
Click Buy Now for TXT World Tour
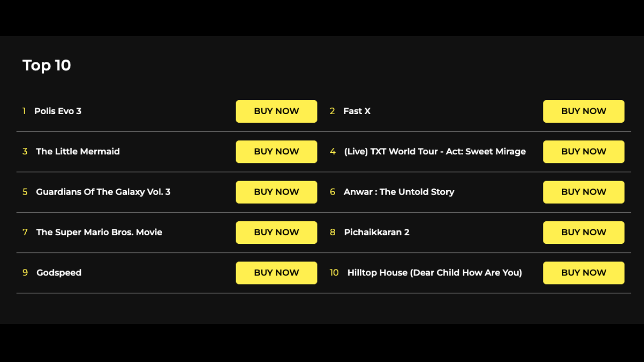coord(584,151)
